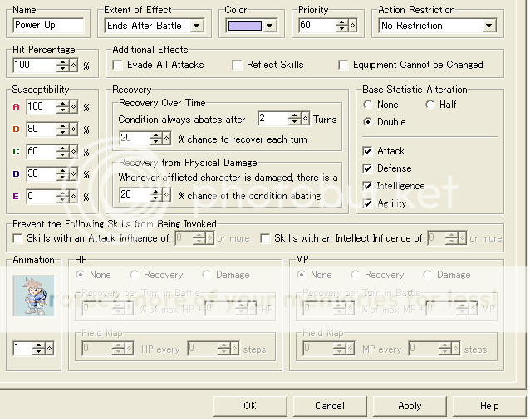
Task: Click the Hit Percentage spinner arrows
Action: pyautogui.click(x=63, y=65)
